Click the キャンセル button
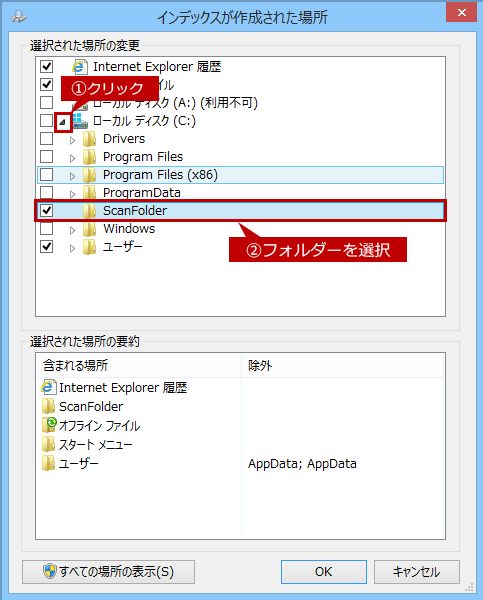 (416, 572)
